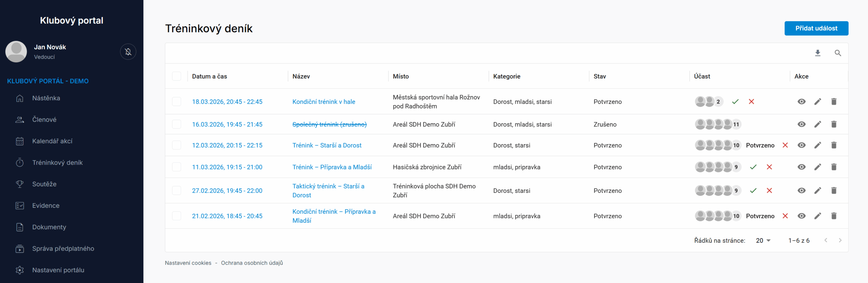Edit Taktický trénink – Starší a Dorost

(x=817, y=190)
